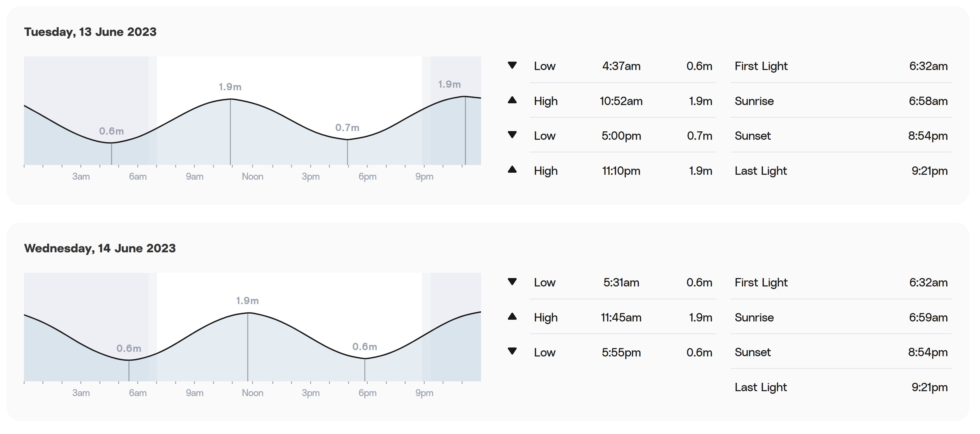Click the up triangle beside Wednesday 11:45am high
The width and height of the screenshot is (980, 434).
[x=512, y=316]
